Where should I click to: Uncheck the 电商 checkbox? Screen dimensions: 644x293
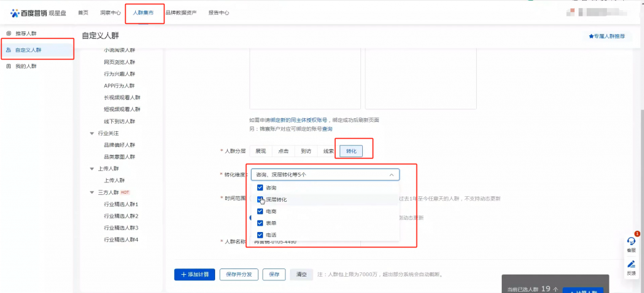(260, 211)
